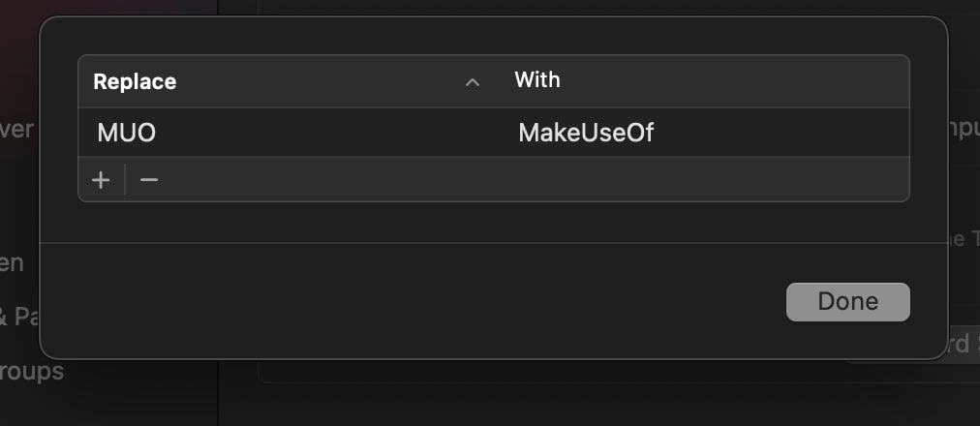Select the sidebar item ending in 'ver'

(x=17, y=130)
